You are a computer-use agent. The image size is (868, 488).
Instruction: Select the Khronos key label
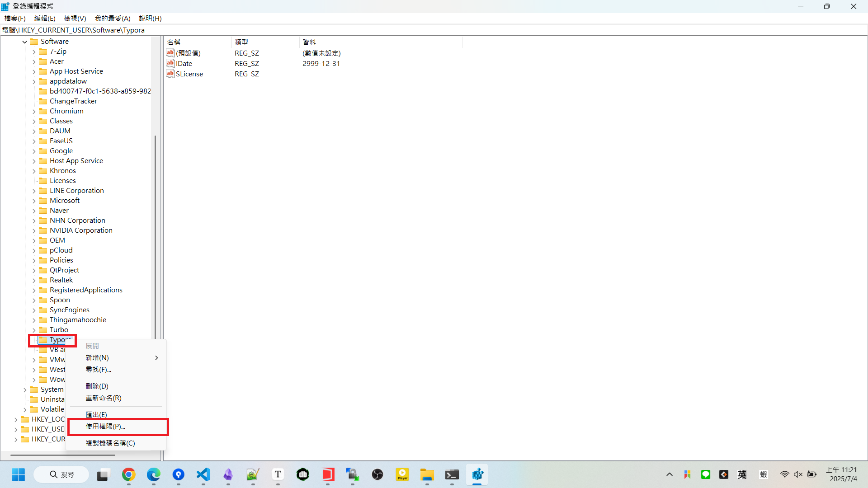point(63,171)
